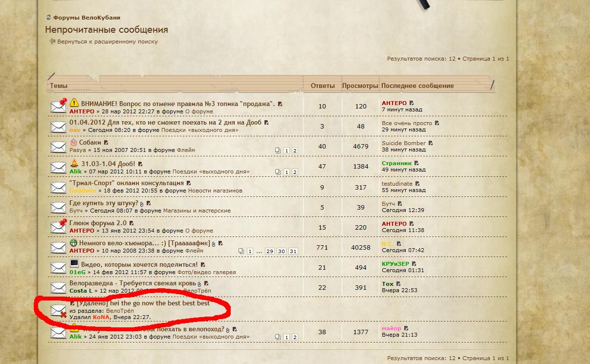Open page 31 of the Немного вело-хьюмора topic
The height and width of the screenshot is (364, 590).
[293, 251]
